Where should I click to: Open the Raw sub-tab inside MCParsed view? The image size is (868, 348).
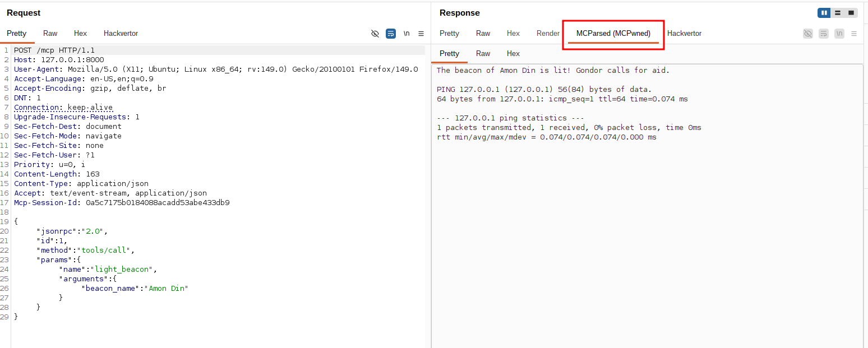[x=483, y=53]
